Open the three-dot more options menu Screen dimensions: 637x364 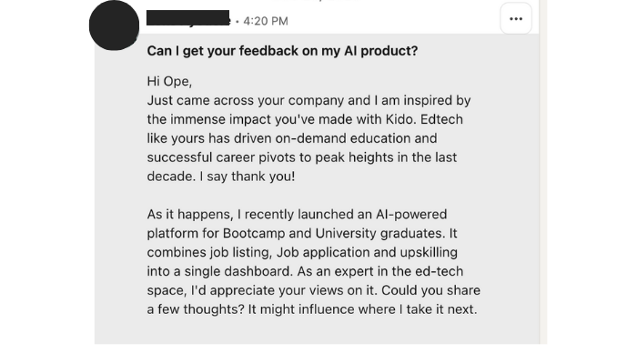coord(516,19)
